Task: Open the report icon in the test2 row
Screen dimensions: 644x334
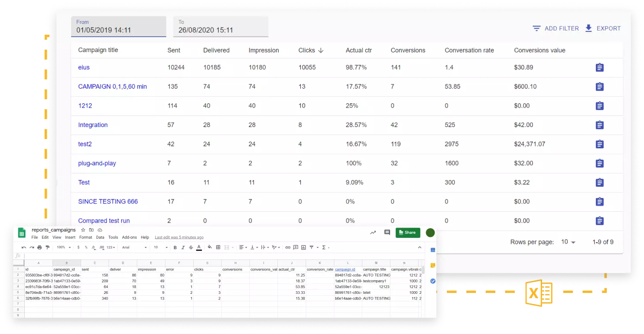Action: click(599, 144)
